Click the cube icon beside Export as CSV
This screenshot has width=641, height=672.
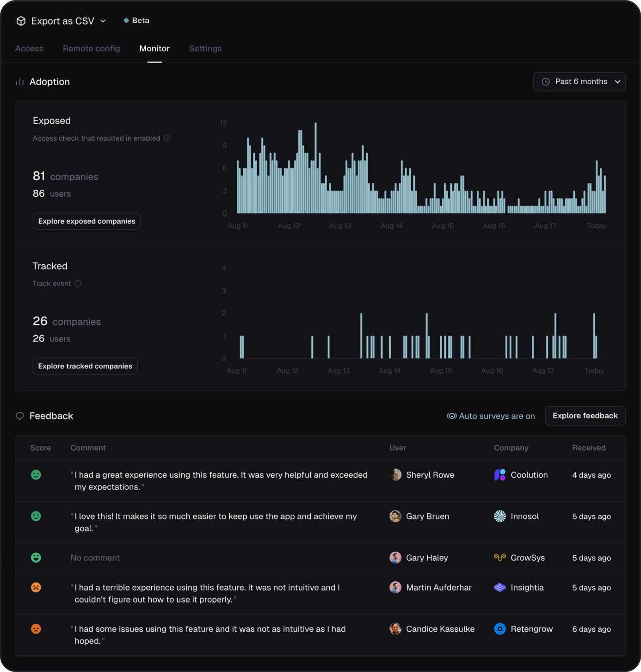(21, 21)
